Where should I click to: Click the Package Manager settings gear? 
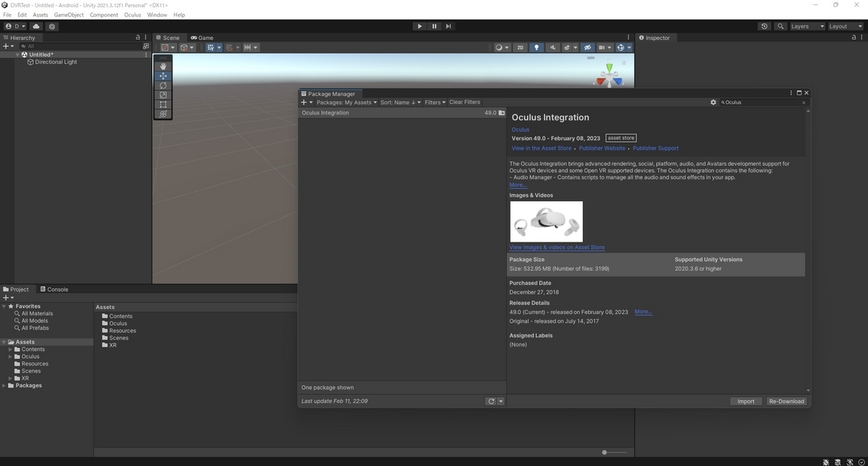tap(713, 102)
